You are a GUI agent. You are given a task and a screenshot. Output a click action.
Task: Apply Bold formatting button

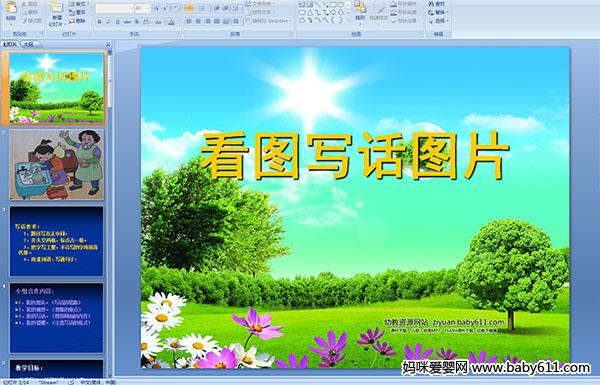pyautogui.click(x=100, y=21)
